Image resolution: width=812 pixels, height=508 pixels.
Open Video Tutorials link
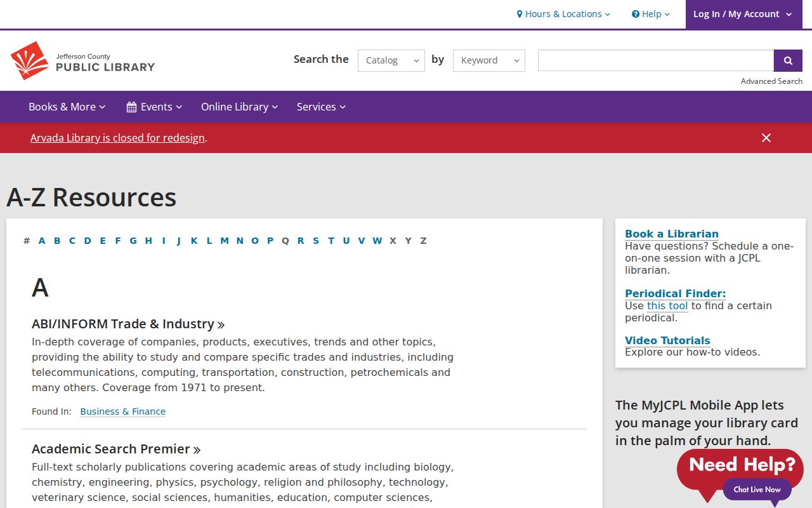tap(667, 340)
